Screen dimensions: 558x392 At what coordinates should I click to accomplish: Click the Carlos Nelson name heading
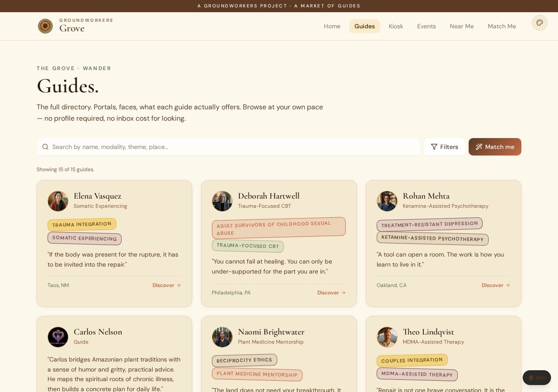(x=98, y=332)
